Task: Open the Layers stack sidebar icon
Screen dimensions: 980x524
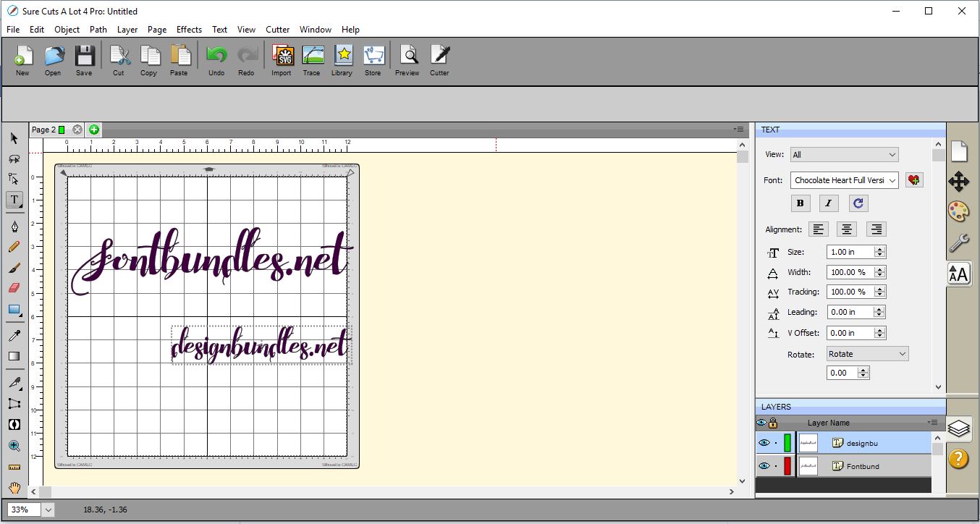Action: click(x=958, y=428)
